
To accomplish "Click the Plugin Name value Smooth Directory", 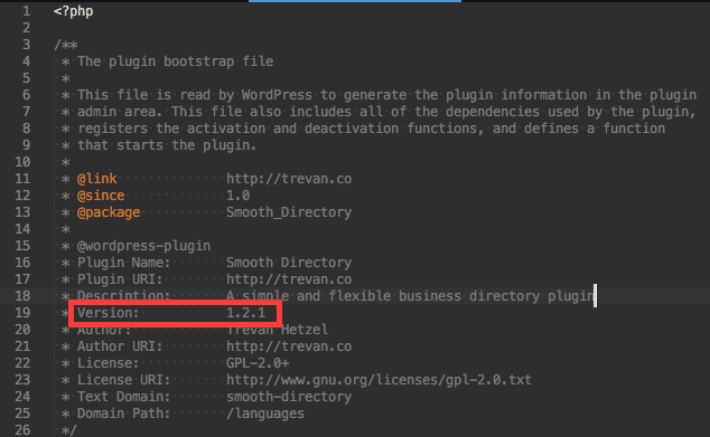I will tap(289, 263).
